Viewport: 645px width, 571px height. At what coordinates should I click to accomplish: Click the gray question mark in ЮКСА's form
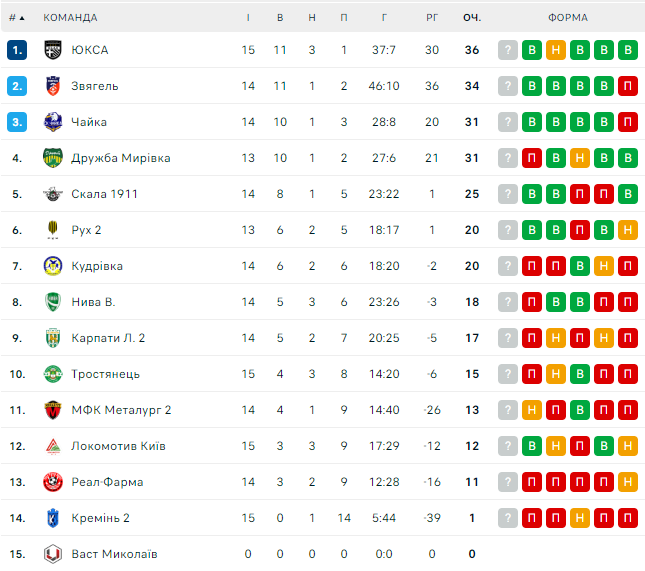point(508,50)
